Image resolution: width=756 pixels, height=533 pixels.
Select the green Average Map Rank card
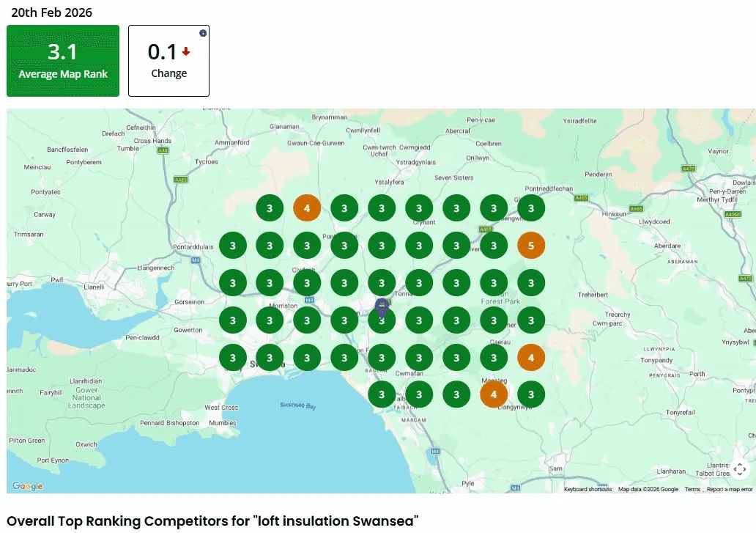(x=62, y=61)
